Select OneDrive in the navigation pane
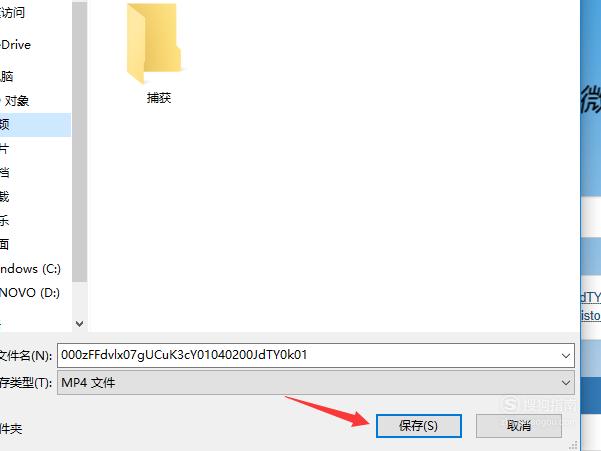 click(15, 45)
